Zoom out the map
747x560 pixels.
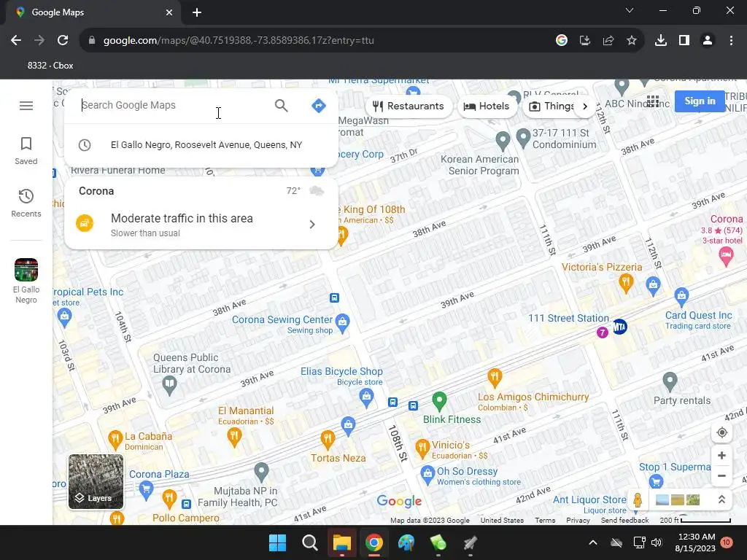(721, 475)
